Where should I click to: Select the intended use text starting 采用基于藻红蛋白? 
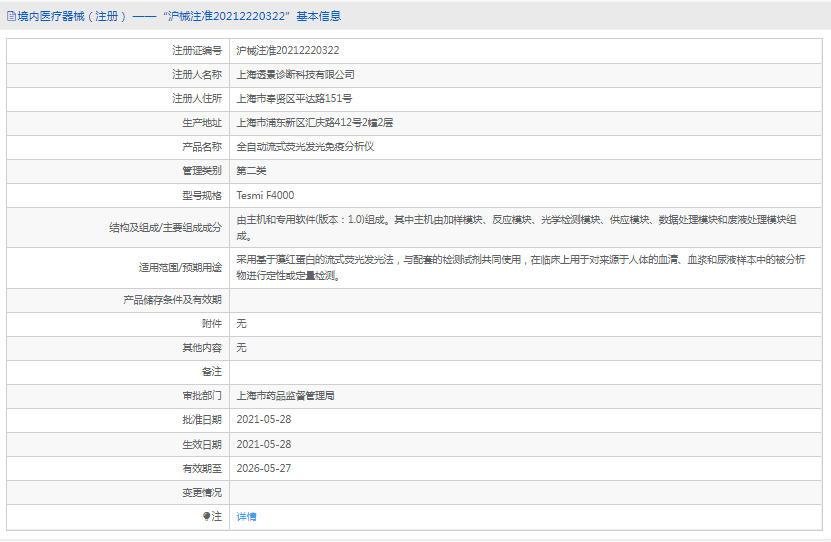click(521, 268)
